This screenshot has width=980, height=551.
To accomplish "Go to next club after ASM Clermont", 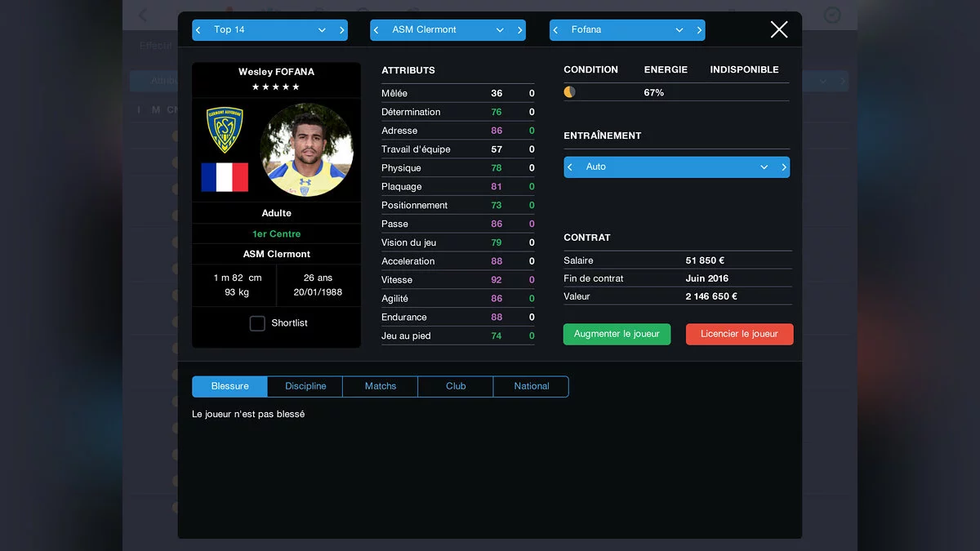I will point(519,30).
